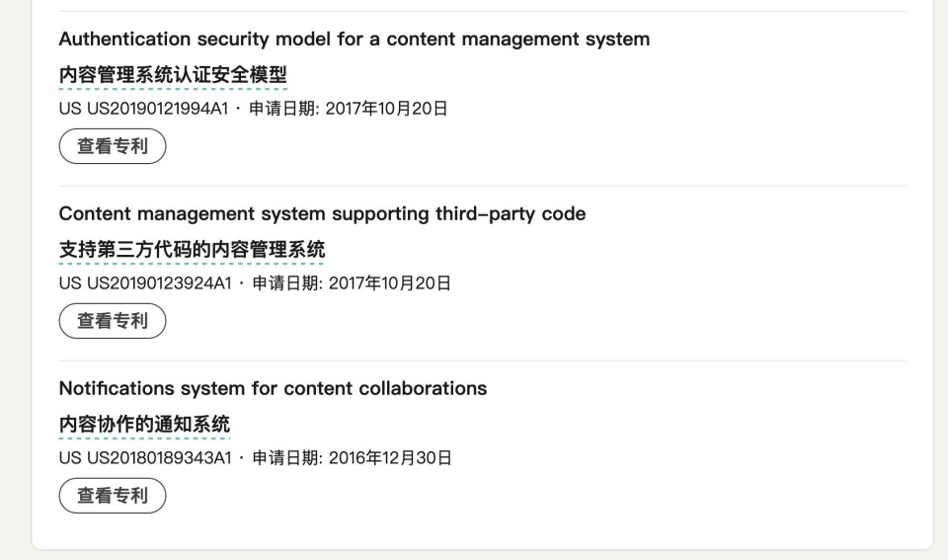Screen dimensions: 948x560
Task: Click 申请日期 label under third-party code patent
Action: coord(287,283)
